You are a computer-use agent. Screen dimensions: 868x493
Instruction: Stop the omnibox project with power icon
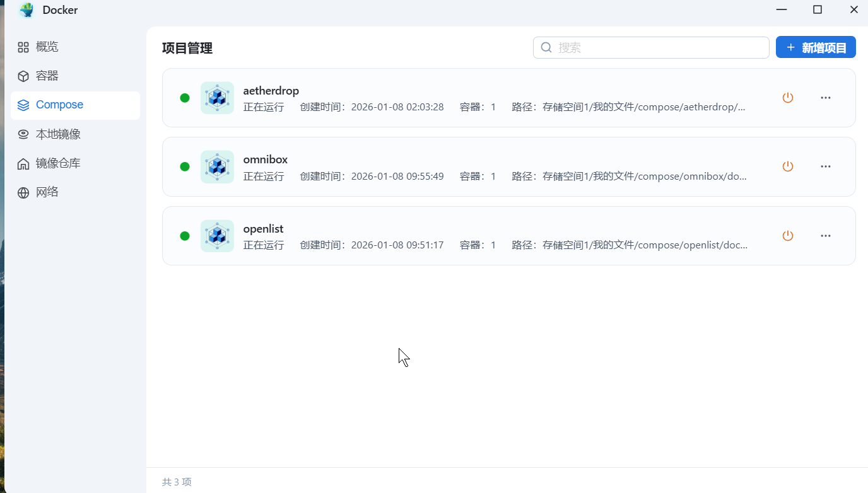tap(787, 166)
